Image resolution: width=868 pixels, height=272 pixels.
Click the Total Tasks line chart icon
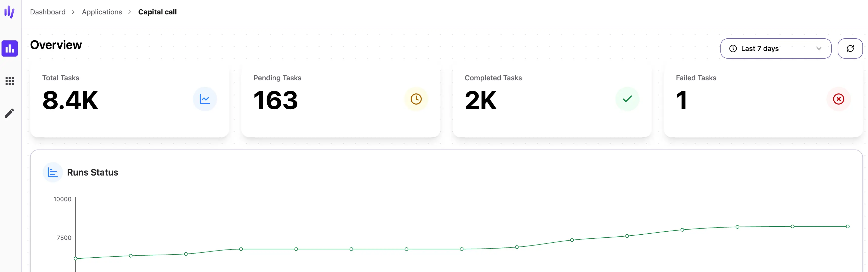pyautogui.click(x=204, y=99)
